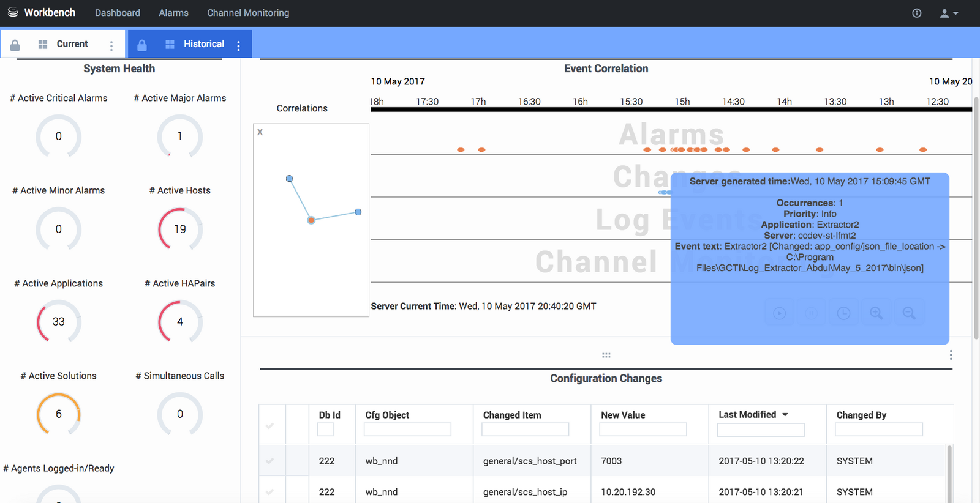Click the zoom in magnifier on timeline

tap(876, 313)
